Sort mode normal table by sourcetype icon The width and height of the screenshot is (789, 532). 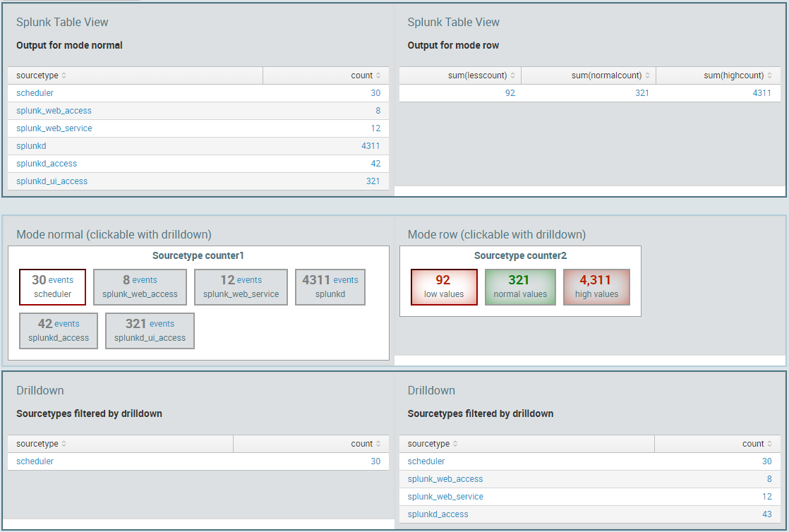pos(64,75)
